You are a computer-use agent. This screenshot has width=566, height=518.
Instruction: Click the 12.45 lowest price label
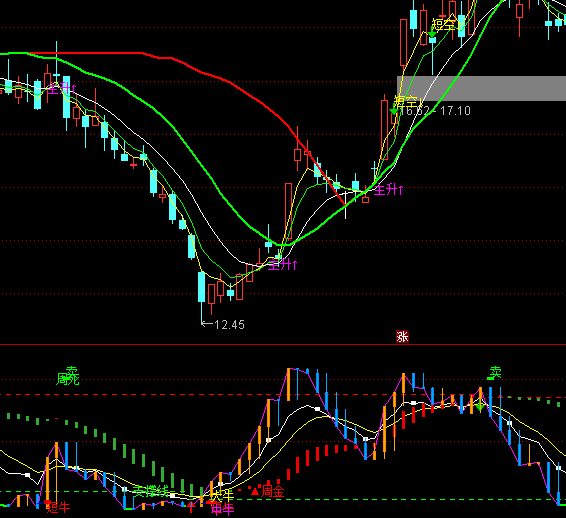230,325
